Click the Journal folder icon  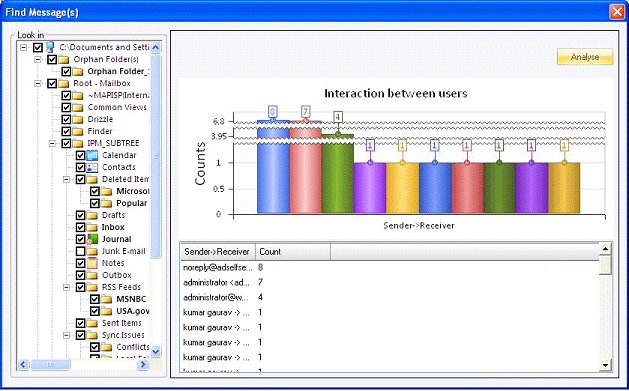[92, 239]
